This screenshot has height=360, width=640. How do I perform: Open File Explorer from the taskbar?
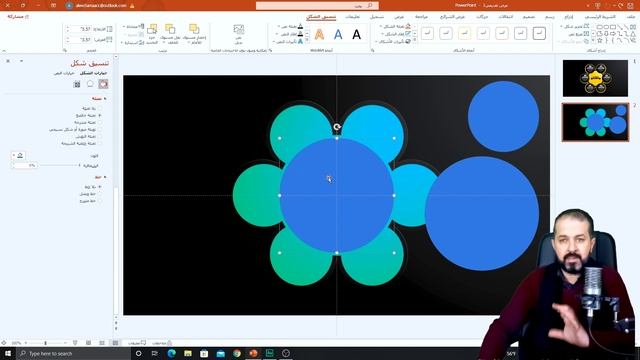188,353
